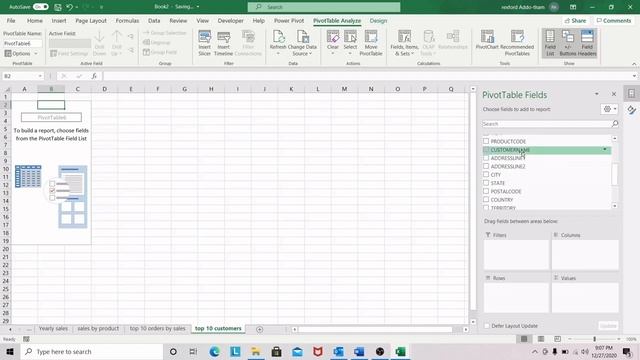The width and height of the screenshot is (640, 360).
Task: Click the Insert Slicer icon
Action: [204, 43]
